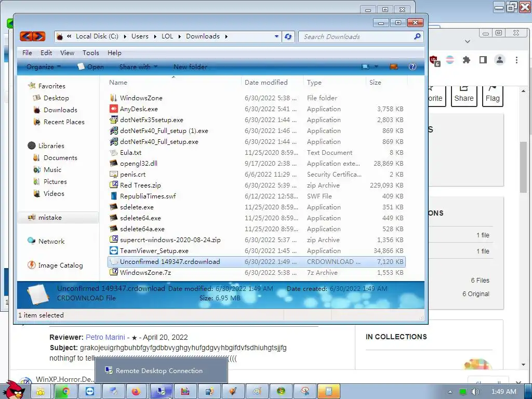Image resolution: width=532 pixels, height=399 pixels.
Task: Select the AnyDesk.exe file icon
Action: (x=114, y=109)
